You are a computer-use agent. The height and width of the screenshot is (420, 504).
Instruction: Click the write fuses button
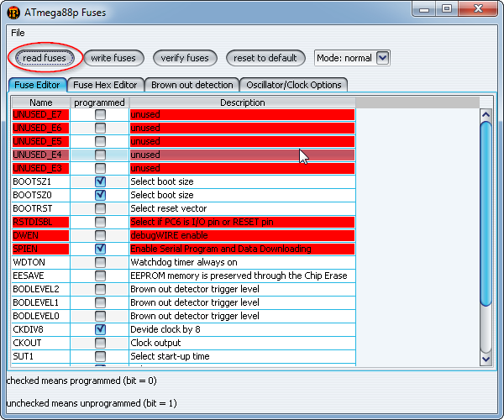113,58
